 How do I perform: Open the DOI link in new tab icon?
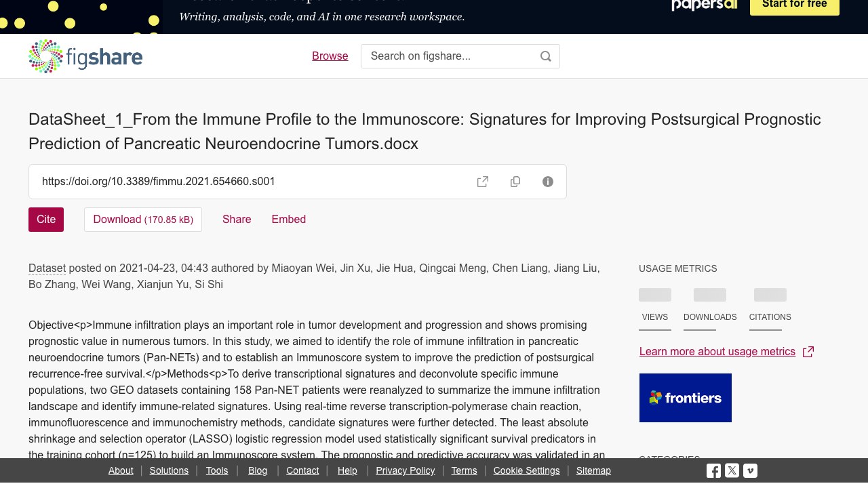click(483, 182)
